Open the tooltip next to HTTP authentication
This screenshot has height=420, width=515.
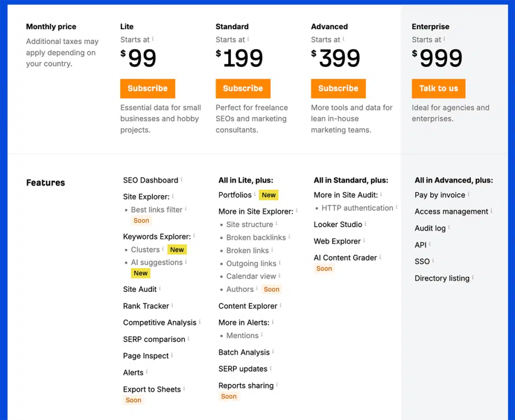pyautogui.click(x=397, y=206)
